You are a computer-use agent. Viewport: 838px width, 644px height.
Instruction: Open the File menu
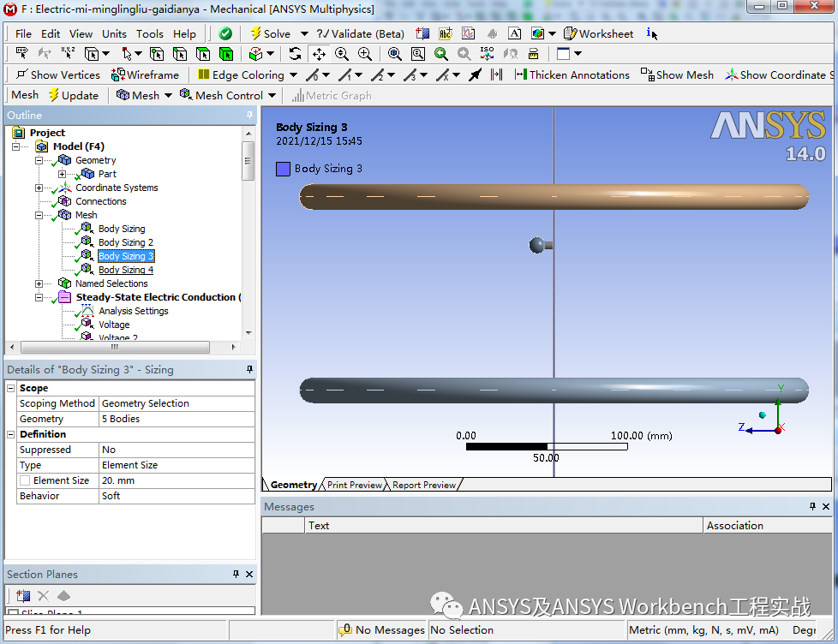click(x=23, y=33)
